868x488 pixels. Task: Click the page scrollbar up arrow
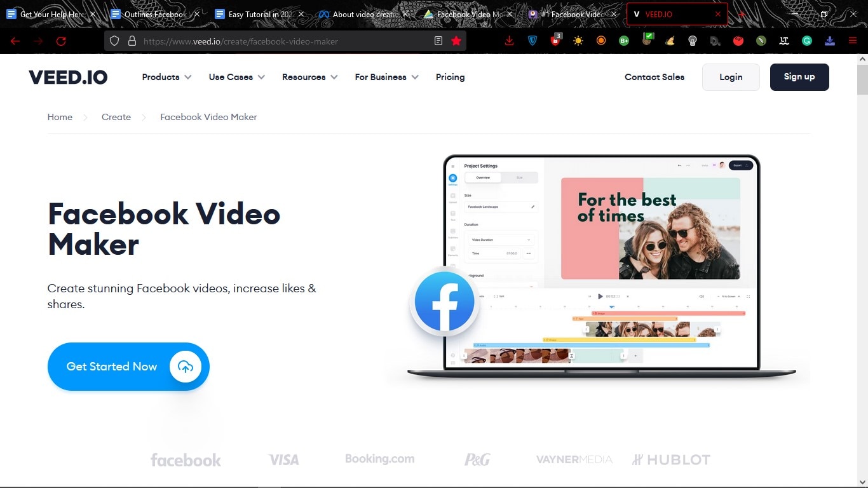pos(862,59)
